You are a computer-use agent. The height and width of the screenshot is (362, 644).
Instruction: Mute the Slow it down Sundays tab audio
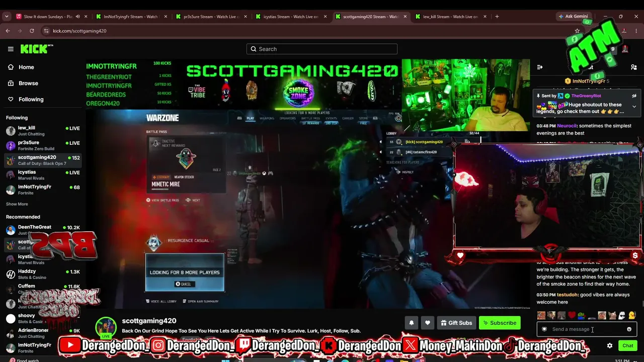coord(77,17)
